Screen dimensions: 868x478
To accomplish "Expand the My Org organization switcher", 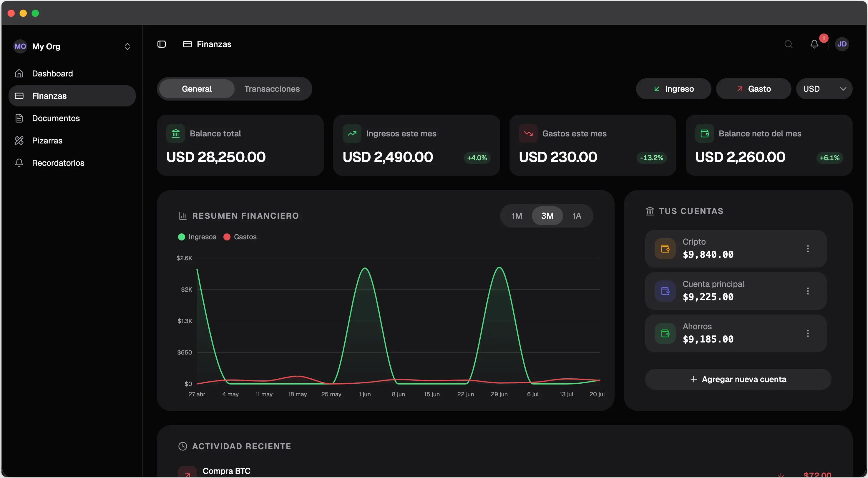I will click(x=72, y=46).
